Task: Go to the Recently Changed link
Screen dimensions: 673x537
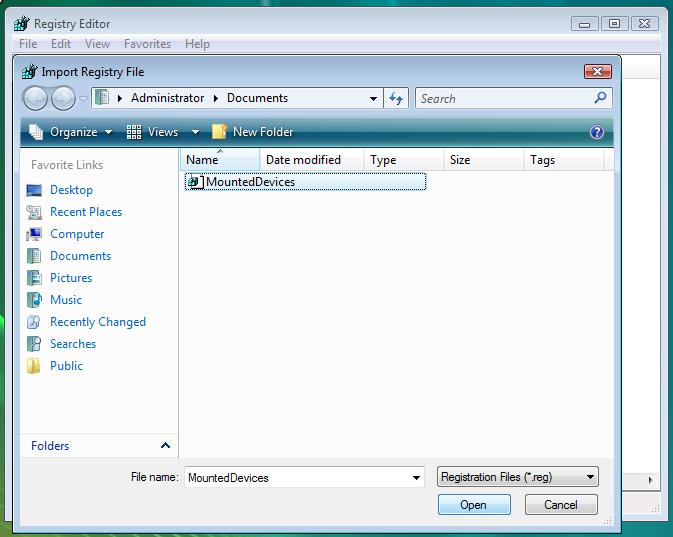Action: tap(98, 322)
